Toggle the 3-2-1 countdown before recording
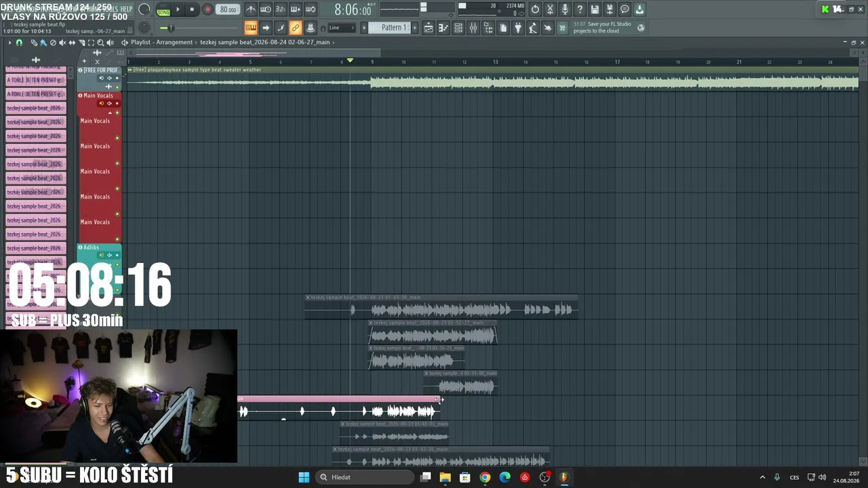Screen dimensions: 868x488 (281, 9)
